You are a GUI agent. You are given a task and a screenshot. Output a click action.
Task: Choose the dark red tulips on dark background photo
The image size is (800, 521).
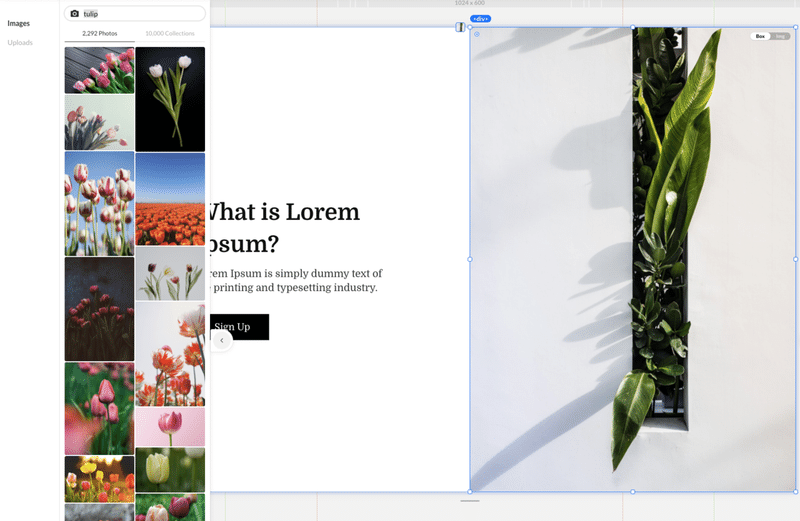pyautogui.click(x=99, y=309)
